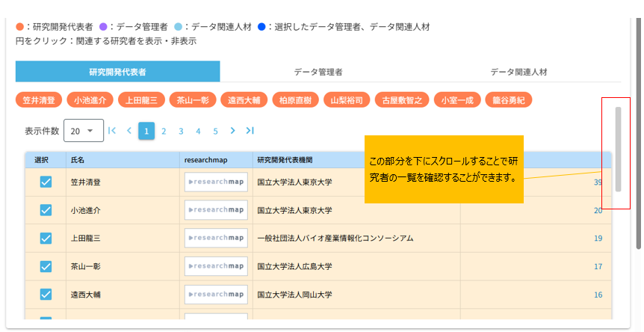This screenshot has height=332, width=644.
Task: Open researchmap logo for 上田龍三
Action: [216, 238]
